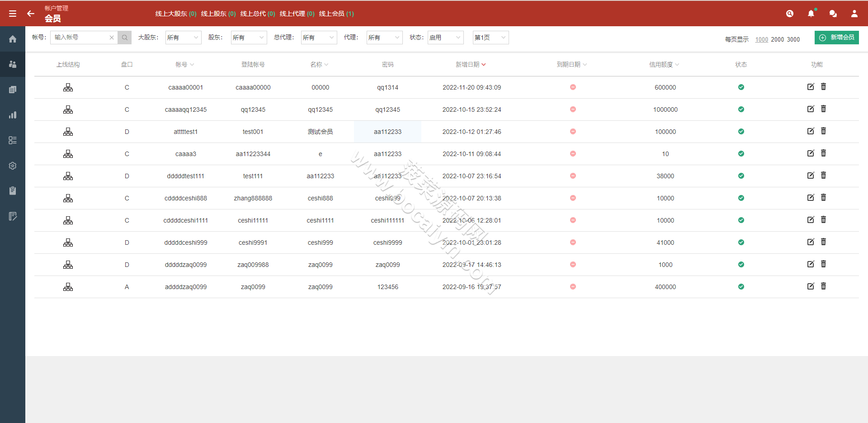This screenshot has height=423, width=868.
Task: Open the members sidebar icon
Action: pos(13,64)
